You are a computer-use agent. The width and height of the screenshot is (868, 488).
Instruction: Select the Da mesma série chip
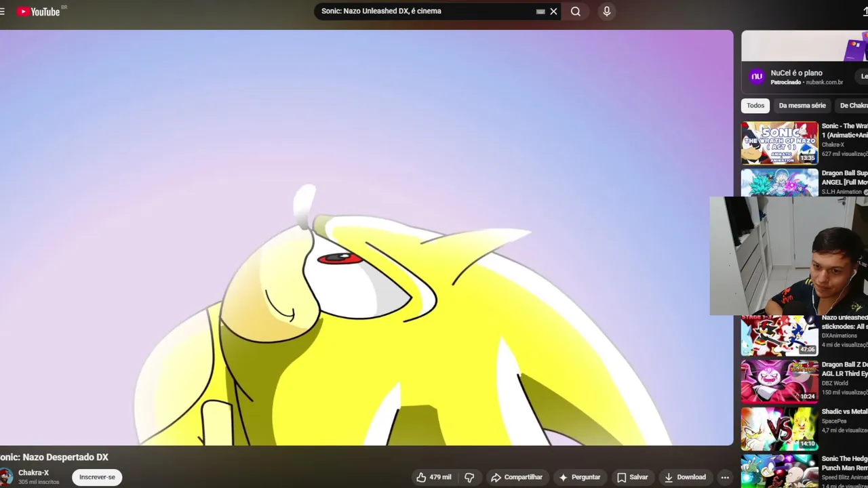[x=802, y=106]
